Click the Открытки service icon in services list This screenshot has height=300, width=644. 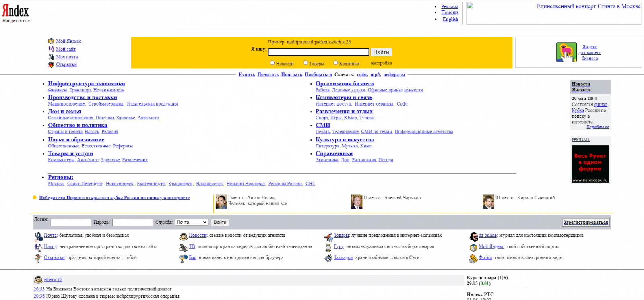39,258
